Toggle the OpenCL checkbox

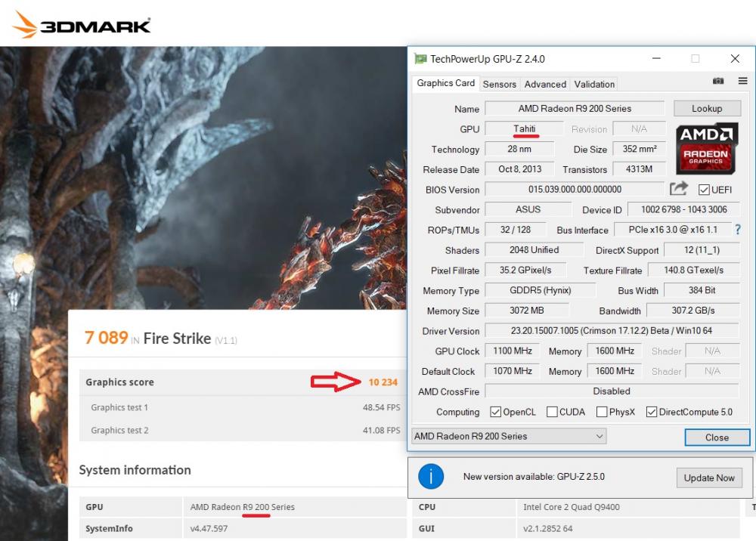point(496,412)
